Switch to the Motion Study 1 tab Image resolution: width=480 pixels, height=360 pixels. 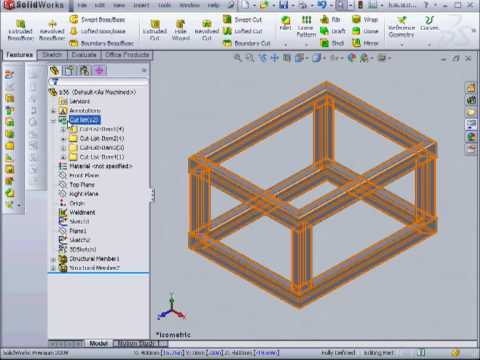click(x=137, y=343)
